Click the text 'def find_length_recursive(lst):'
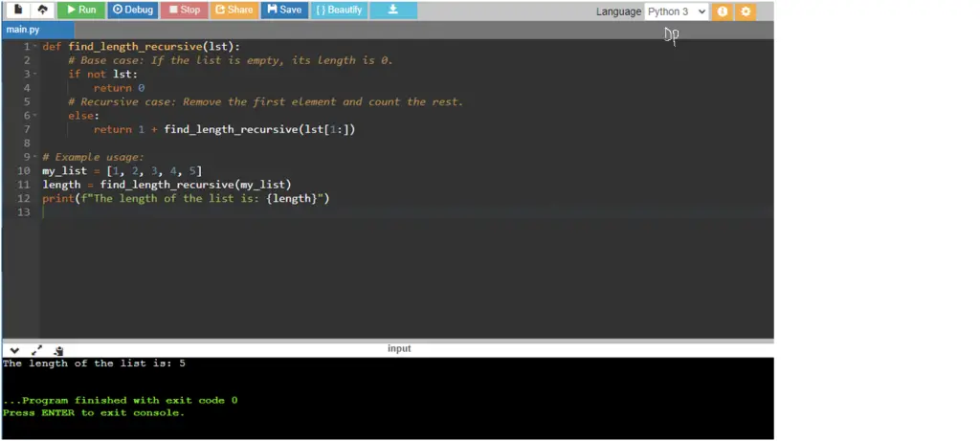 point(142,47)
